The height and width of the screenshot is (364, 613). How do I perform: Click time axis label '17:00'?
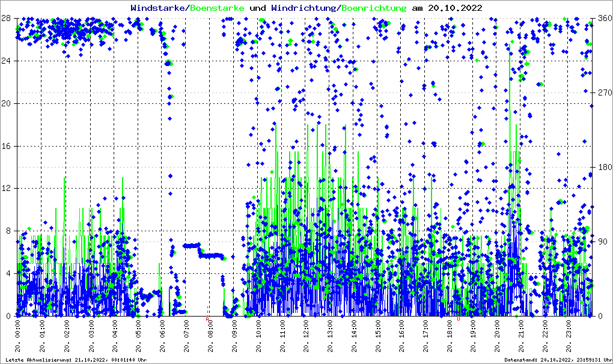tap(425, 330)
